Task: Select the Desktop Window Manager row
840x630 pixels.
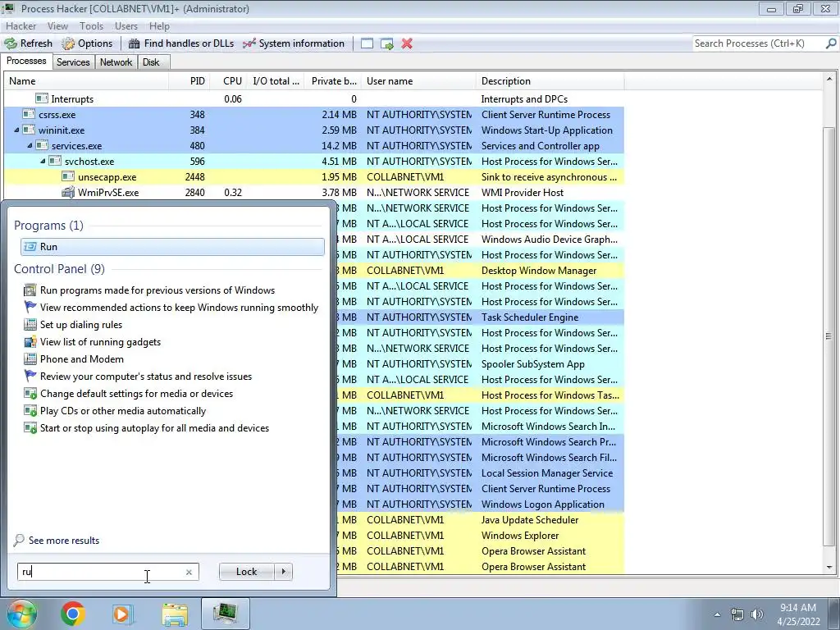Action: pos(481,271)
